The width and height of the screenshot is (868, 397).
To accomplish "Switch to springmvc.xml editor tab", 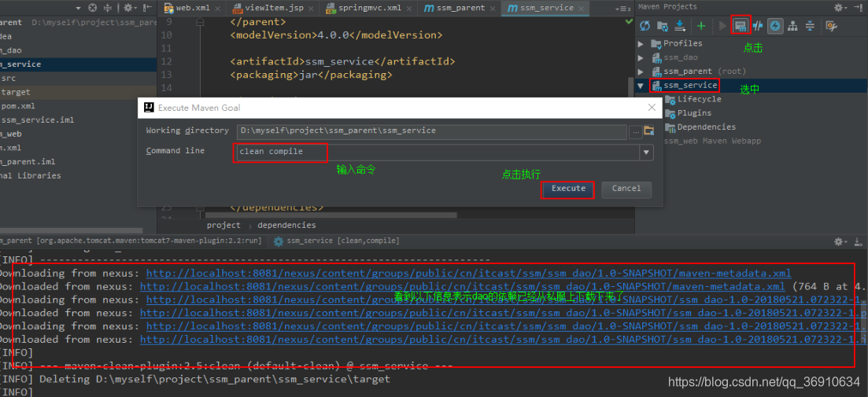I will tap(368, 8).
